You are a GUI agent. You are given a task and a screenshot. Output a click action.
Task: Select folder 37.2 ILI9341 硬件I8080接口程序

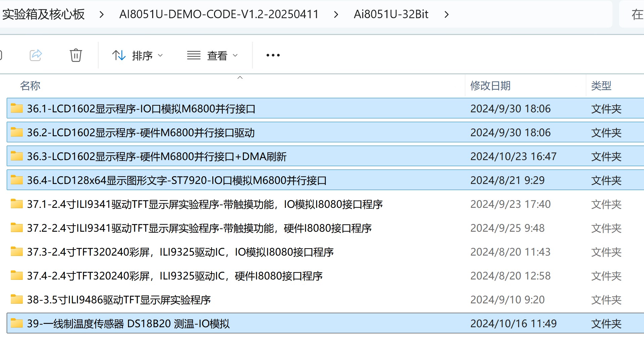pos(325,228)
